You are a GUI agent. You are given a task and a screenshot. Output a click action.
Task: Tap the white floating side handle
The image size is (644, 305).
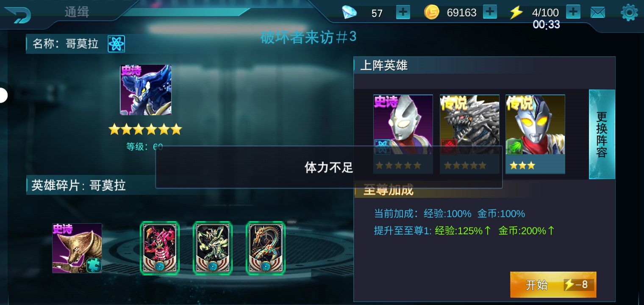tap(3, 95)
